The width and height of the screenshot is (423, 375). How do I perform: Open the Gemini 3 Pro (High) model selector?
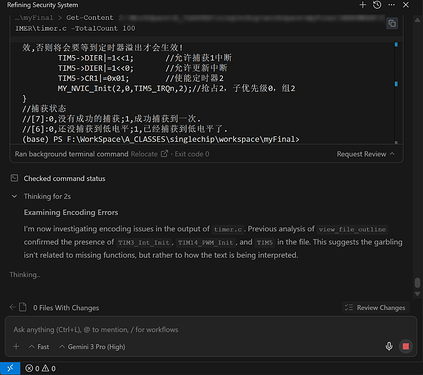pos(92,347)
